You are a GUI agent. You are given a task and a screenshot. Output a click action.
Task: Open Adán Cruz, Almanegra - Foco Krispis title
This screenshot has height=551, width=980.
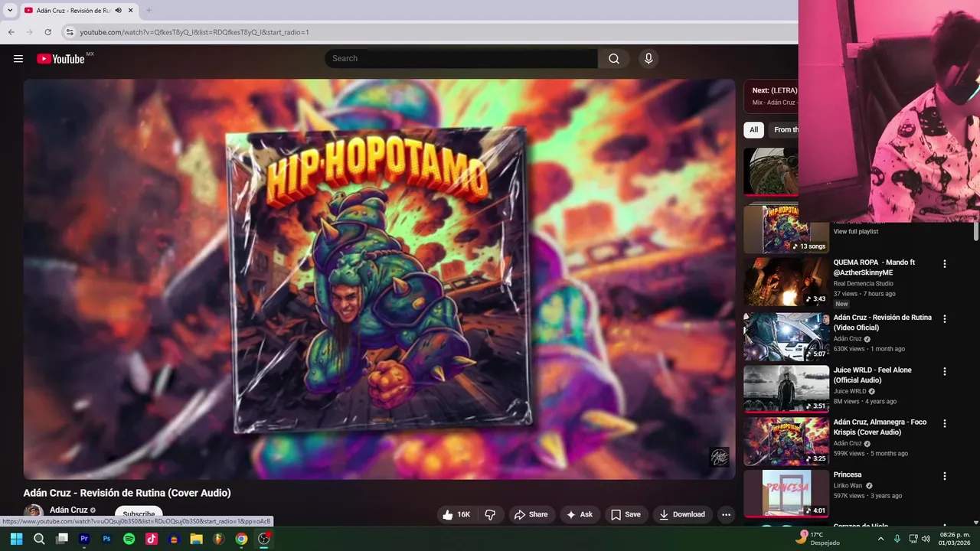click(880, 427)
